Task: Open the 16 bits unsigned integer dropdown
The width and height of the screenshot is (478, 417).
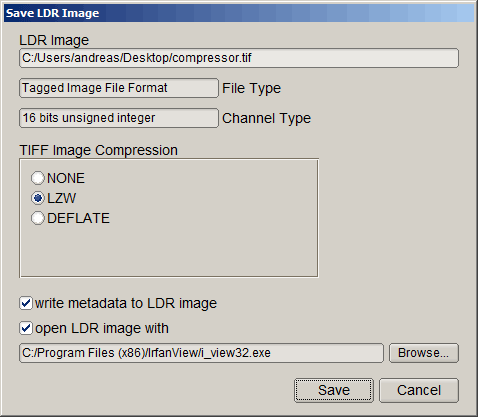Action: (119, 118)
